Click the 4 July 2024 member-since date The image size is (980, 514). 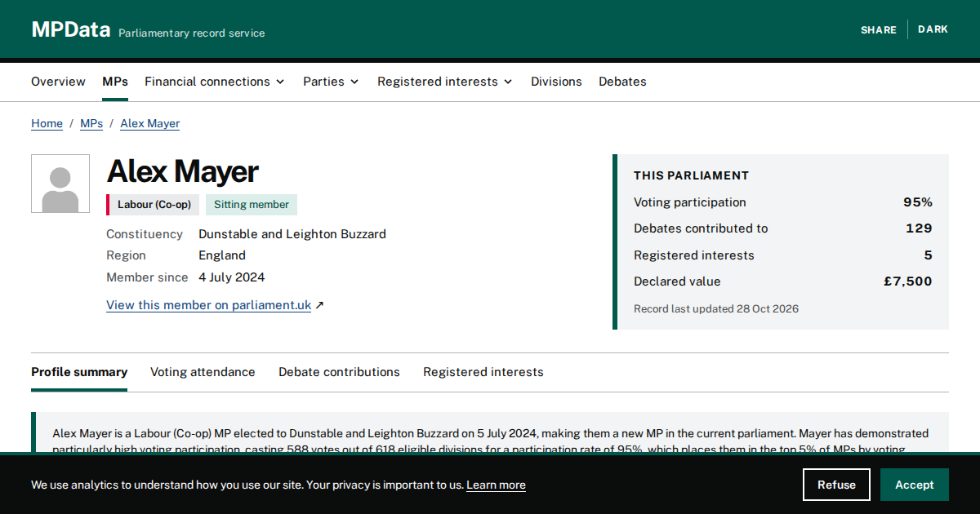[x=232, y=277]
